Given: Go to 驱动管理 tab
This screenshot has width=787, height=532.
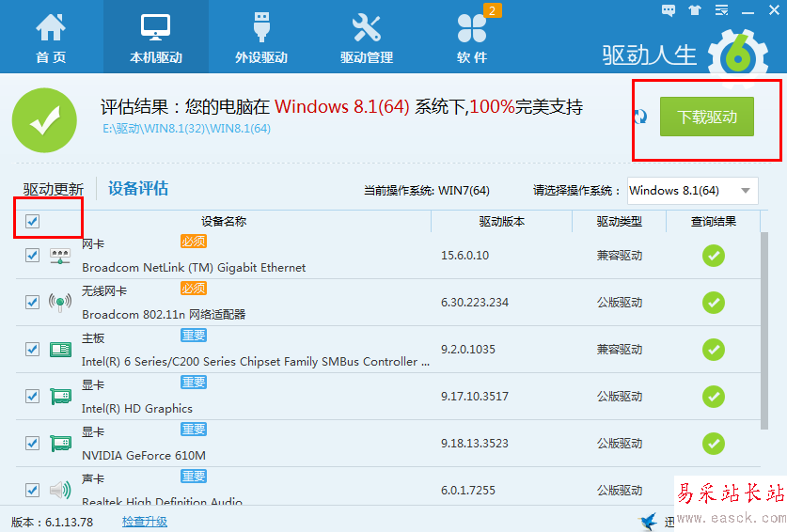Looking at the screenshot, I should pos(367,38).
